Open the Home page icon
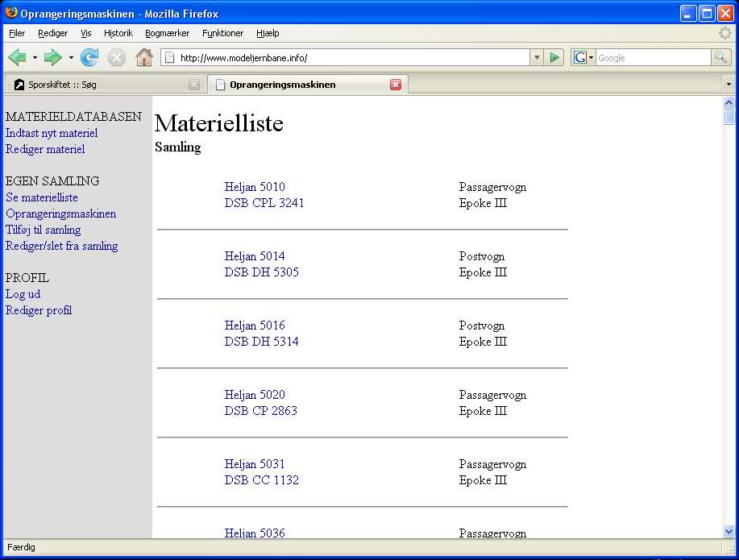Screen dimensions: 739x560 pos(144,57)
